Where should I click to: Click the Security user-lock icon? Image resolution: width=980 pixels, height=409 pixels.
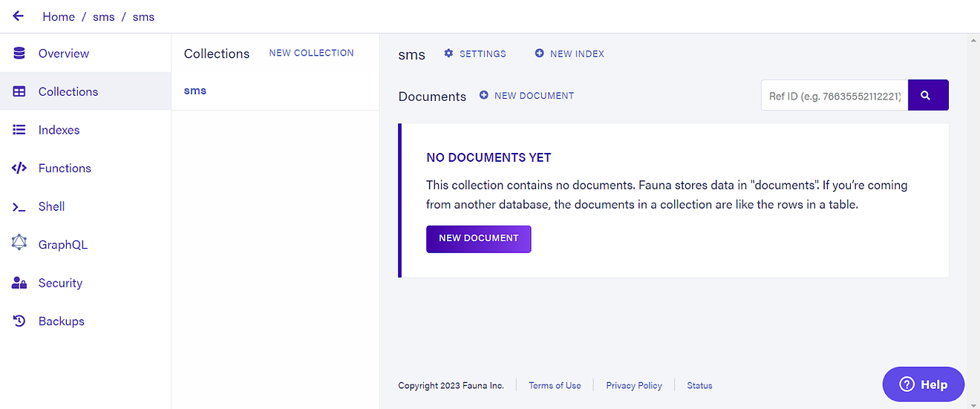click(19, 283)
